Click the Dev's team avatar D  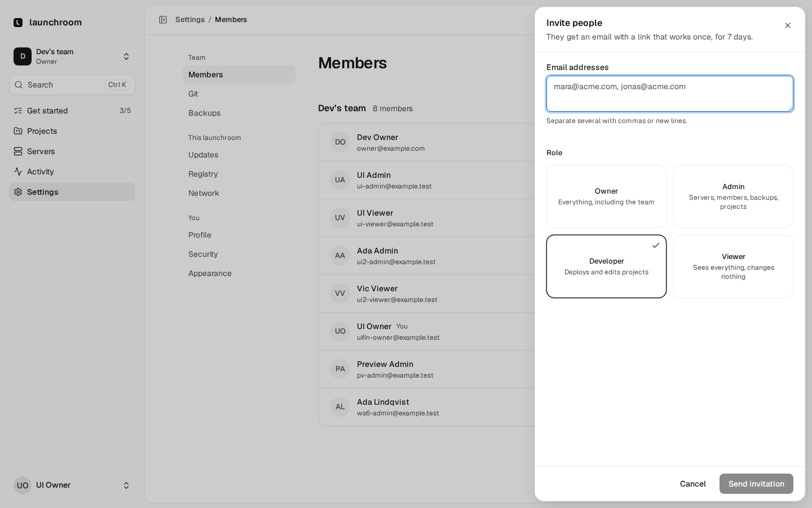23,56
